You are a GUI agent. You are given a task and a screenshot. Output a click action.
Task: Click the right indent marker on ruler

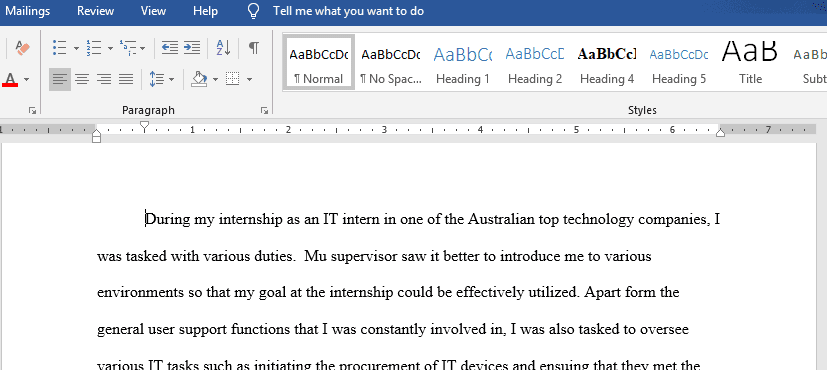tap(720, 133)
